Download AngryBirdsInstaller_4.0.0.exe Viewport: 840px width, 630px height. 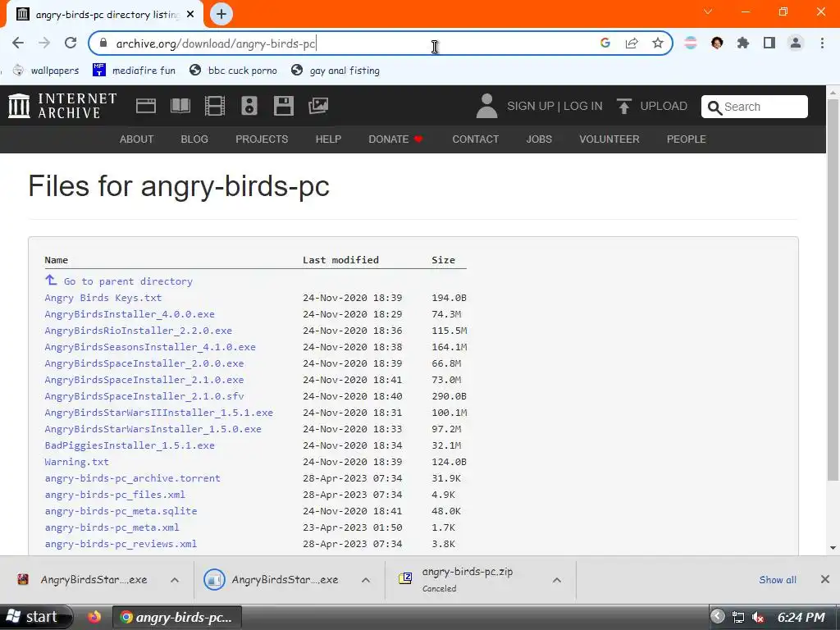(130, 314)
